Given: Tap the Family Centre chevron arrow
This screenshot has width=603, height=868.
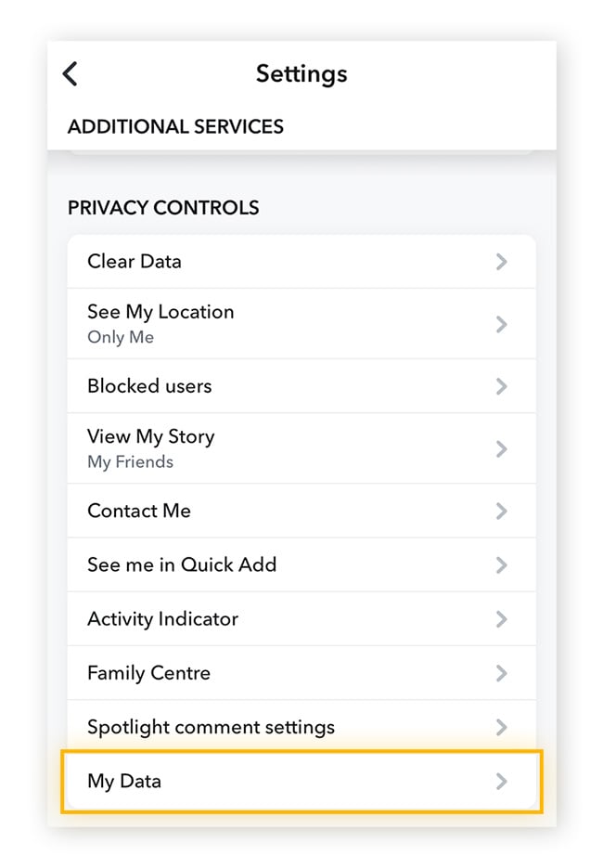Looking at the screenshot, I should coord(502,673).
